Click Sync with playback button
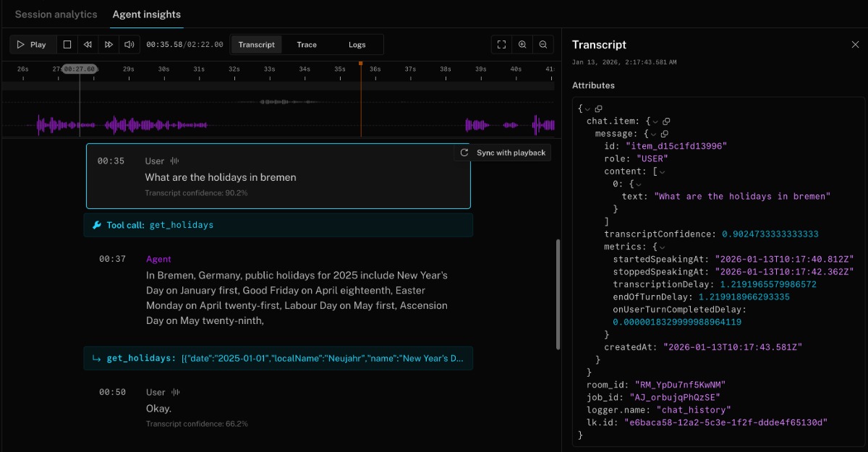Viewport: 868px width, 452px height. 503,153
